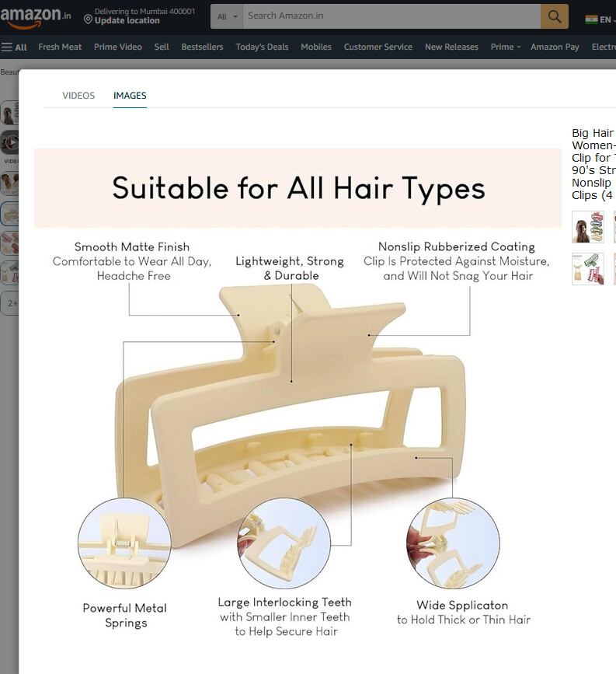Open Fresh Meat in navigation bar
The height and width of the screenshot is (674, 616).
point(60,47)
